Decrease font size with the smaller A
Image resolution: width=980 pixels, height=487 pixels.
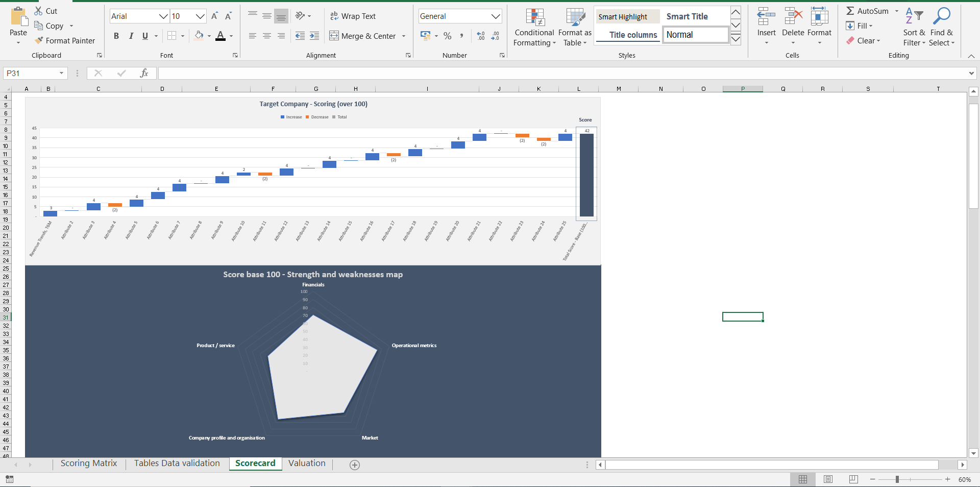point(228,16)
